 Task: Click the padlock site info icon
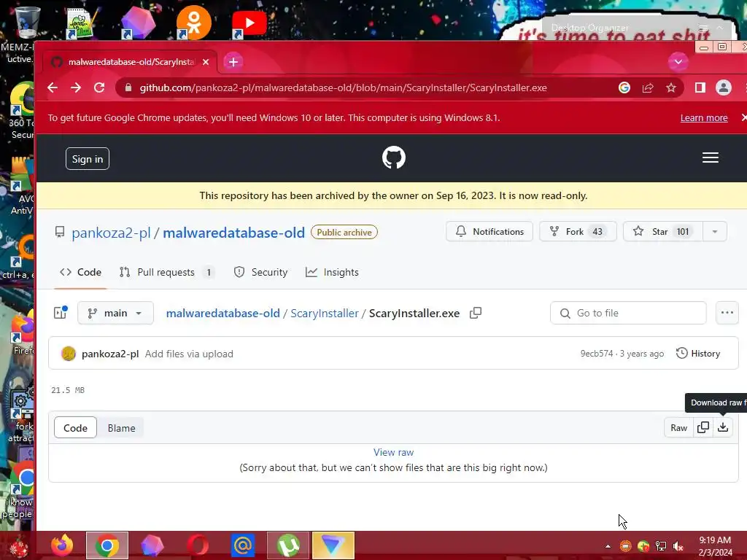[x=128, y=87]
